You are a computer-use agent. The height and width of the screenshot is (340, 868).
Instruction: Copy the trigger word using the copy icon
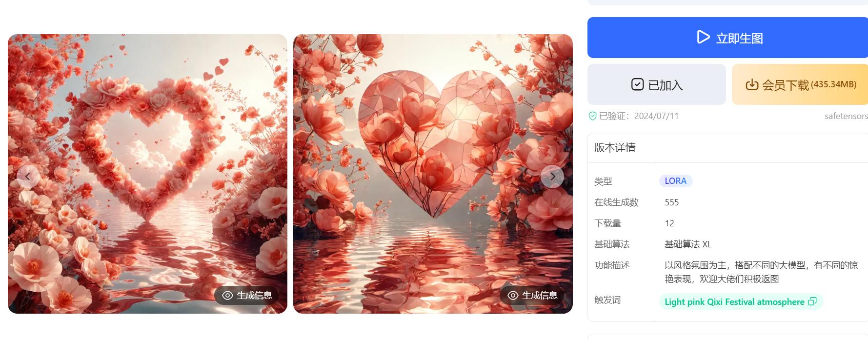click(812, 301)
